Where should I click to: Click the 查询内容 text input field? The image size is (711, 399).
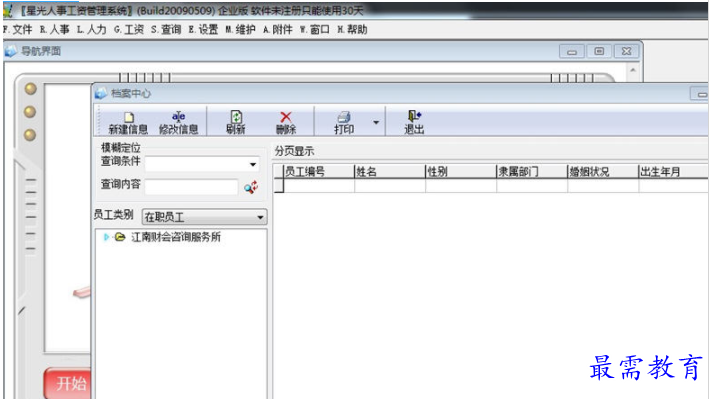coord(191,187)
